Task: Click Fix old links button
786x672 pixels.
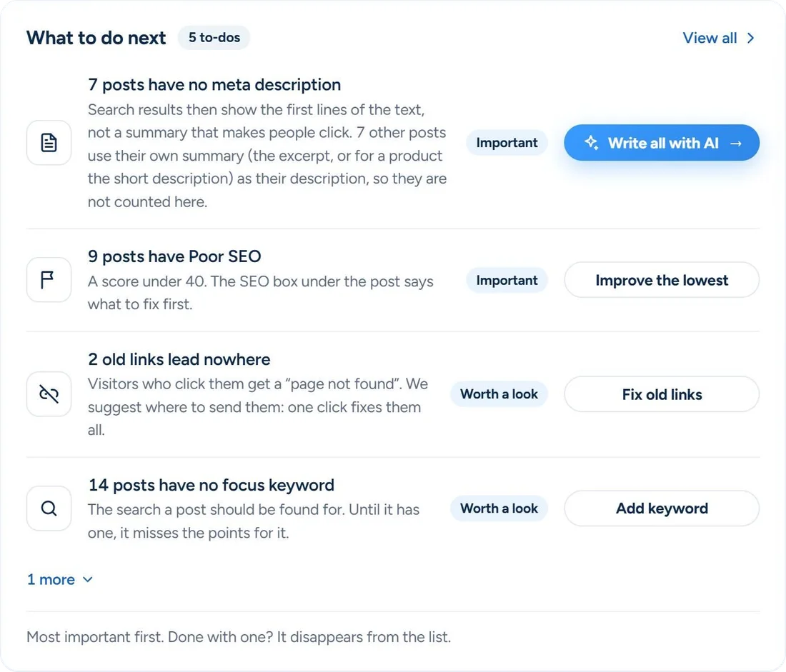Action: (x=662, y=394)
